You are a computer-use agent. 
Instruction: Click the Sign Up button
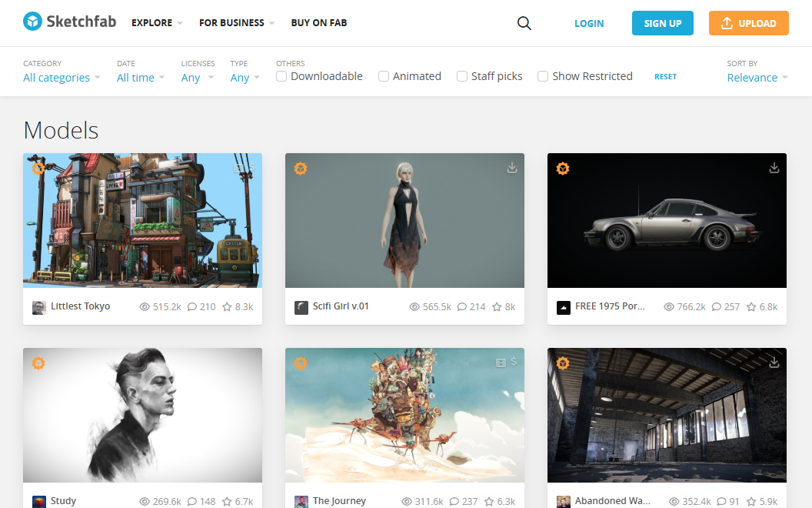[662, 23]
